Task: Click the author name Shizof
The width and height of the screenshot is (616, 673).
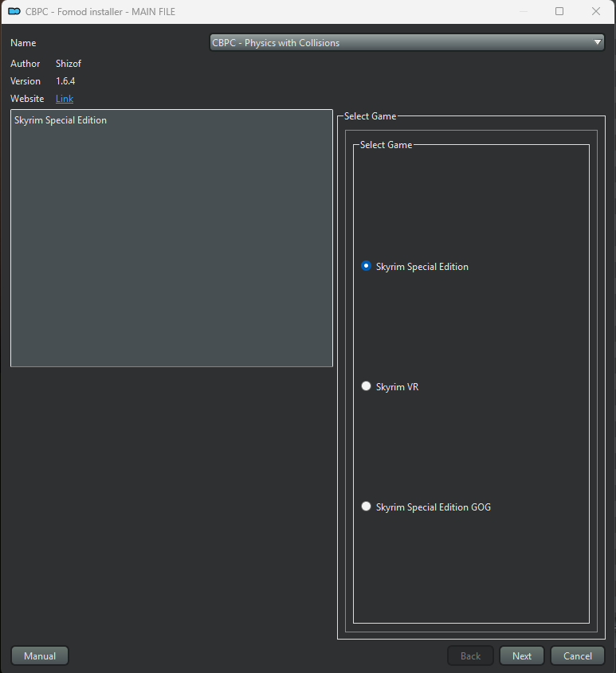Action: (69, 64)
